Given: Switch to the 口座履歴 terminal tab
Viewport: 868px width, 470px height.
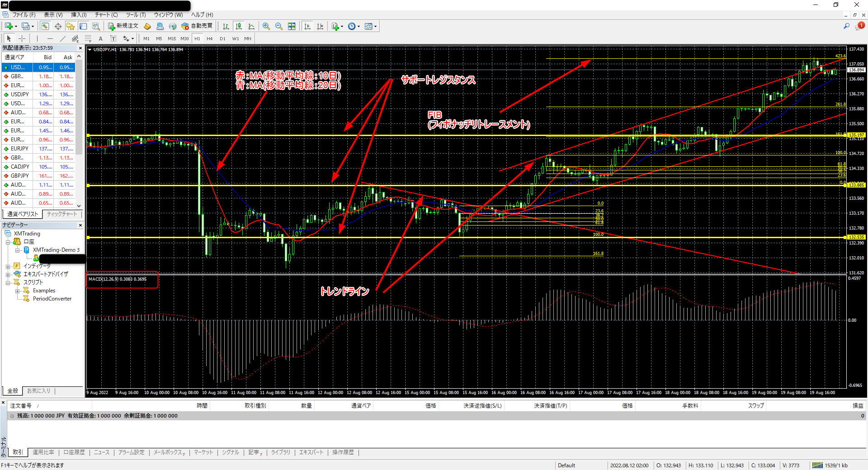Looking at the screenshot, I should (x=74, y=452).
